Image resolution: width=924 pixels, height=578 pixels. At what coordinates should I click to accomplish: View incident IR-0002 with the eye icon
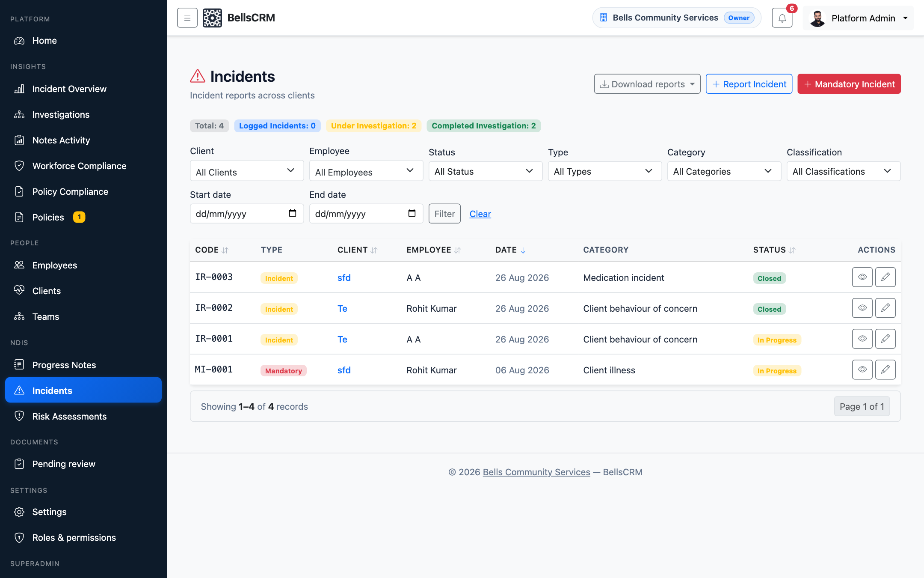(862, 308)
